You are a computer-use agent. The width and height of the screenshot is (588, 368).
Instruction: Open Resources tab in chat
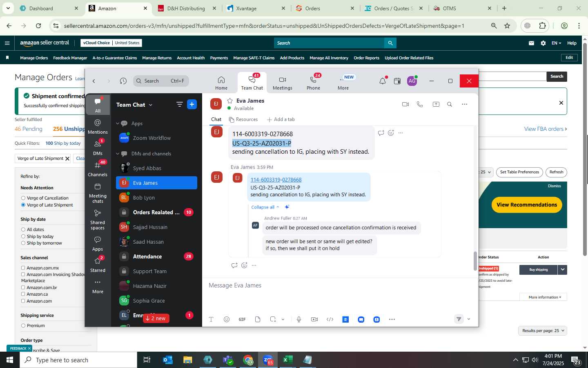[243, 119]
